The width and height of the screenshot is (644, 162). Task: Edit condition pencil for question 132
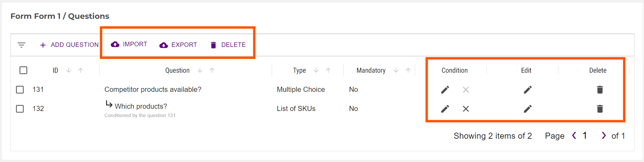coord(445,109)
